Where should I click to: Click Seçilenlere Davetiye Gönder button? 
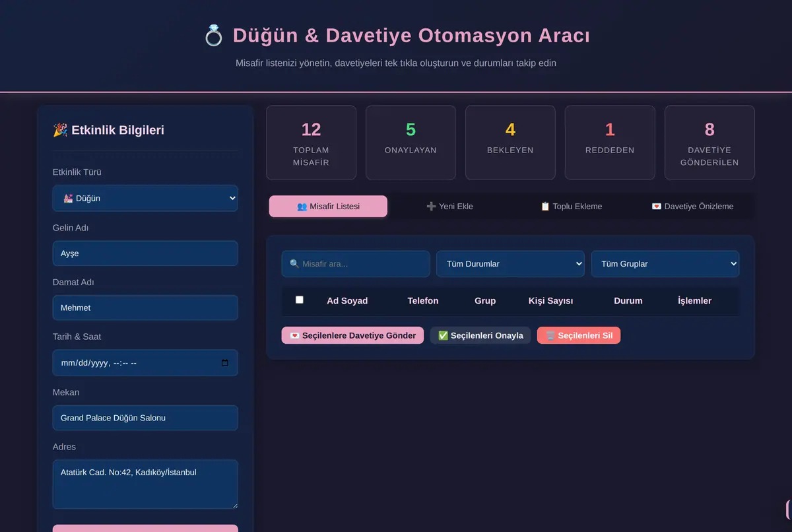point(352,335)
